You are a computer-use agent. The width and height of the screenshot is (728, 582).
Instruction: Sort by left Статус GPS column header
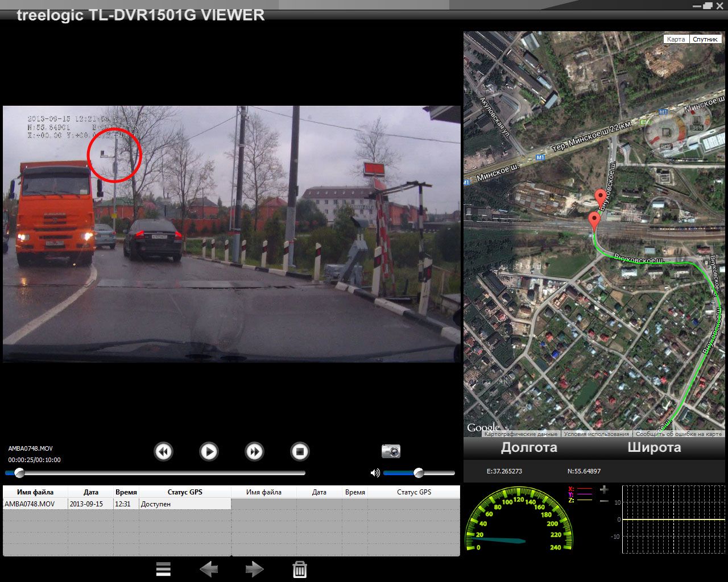coord(185,492)
